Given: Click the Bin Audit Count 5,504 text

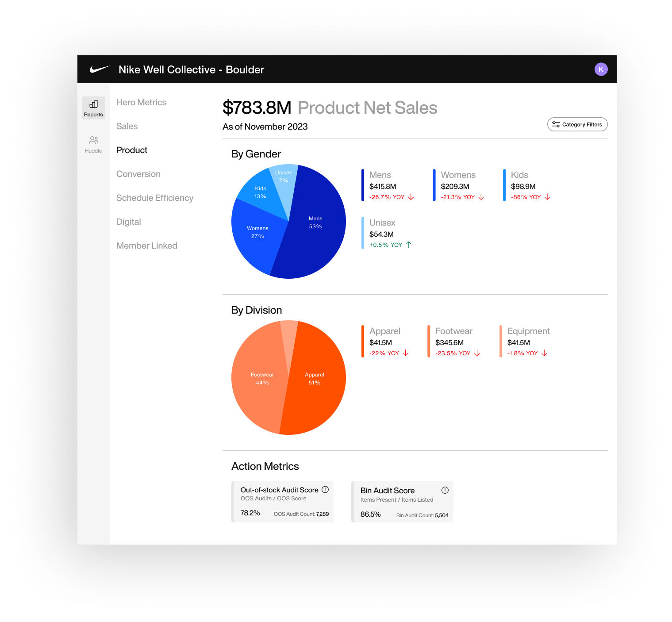Looking at the screenshot, I should coord(422,515).
